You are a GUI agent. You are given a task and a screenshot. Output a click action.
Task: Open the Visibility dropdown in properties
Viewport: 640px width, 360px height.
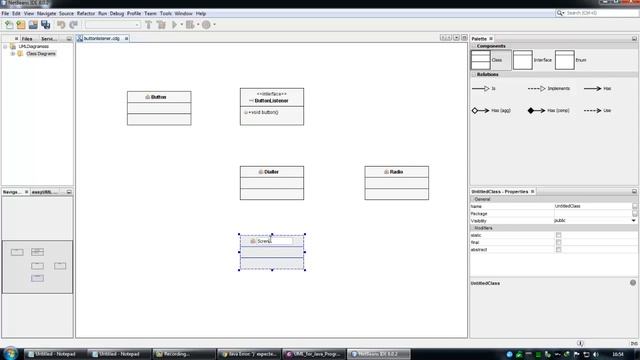coord(633,220)
